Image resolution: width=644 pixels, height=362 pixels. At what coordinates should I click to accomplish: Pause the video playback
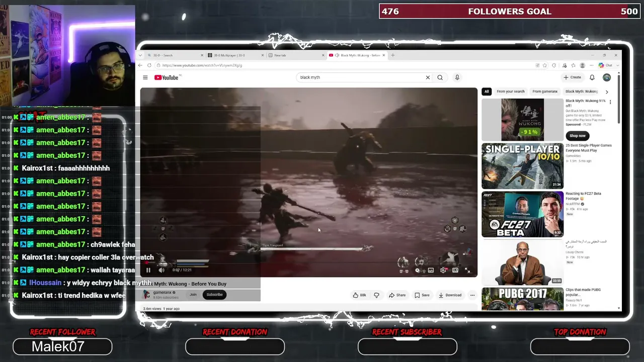point(148,270)
